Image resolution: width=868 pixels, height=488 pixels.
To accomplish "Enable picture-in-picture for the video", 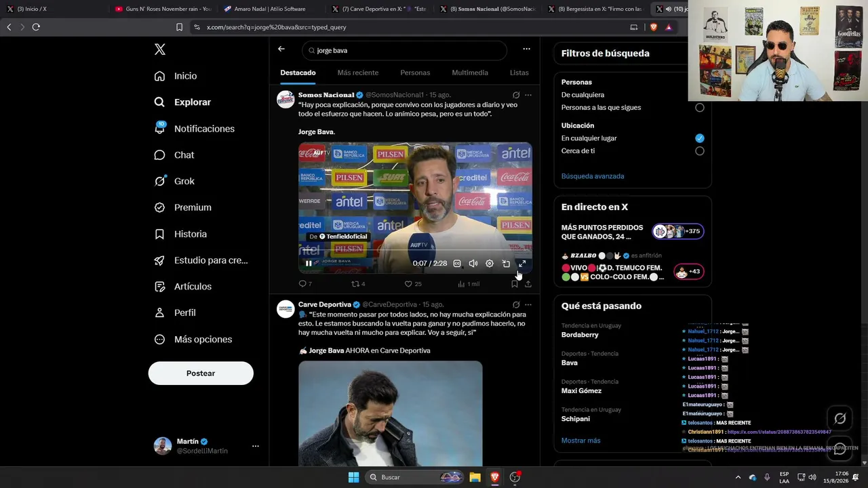I will click(506, 264).
